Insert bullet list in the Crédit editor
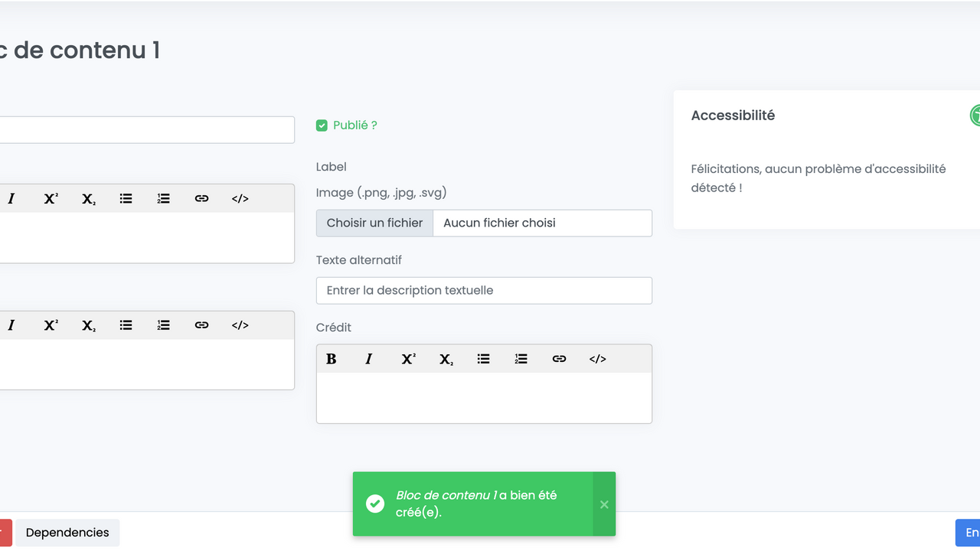Viewport: 980px width, 551px height. 483,359
